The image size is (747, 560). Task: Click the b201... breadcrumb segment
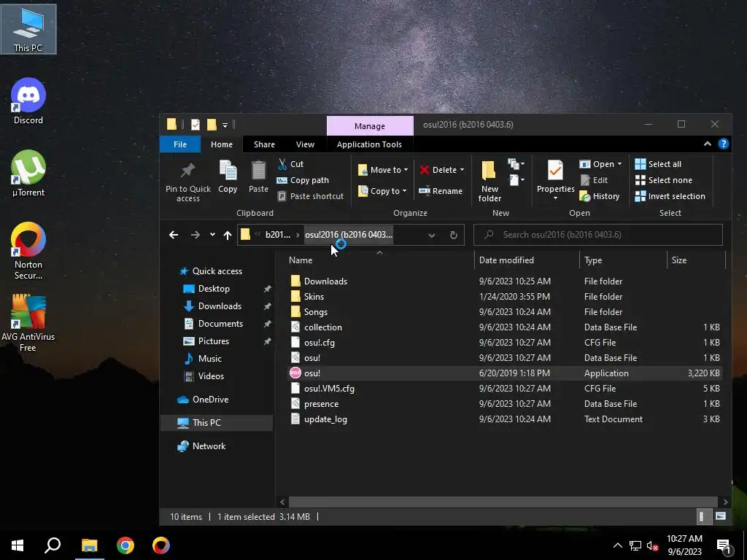coord(277,235)
